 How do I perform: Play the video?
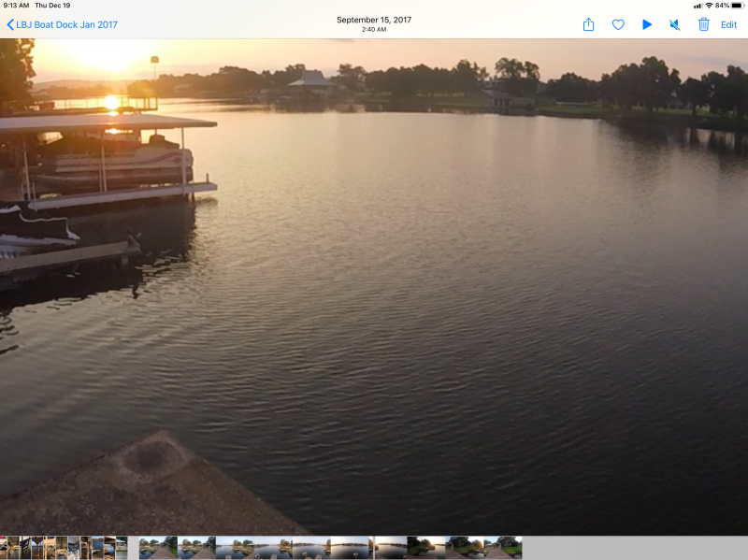647,25
